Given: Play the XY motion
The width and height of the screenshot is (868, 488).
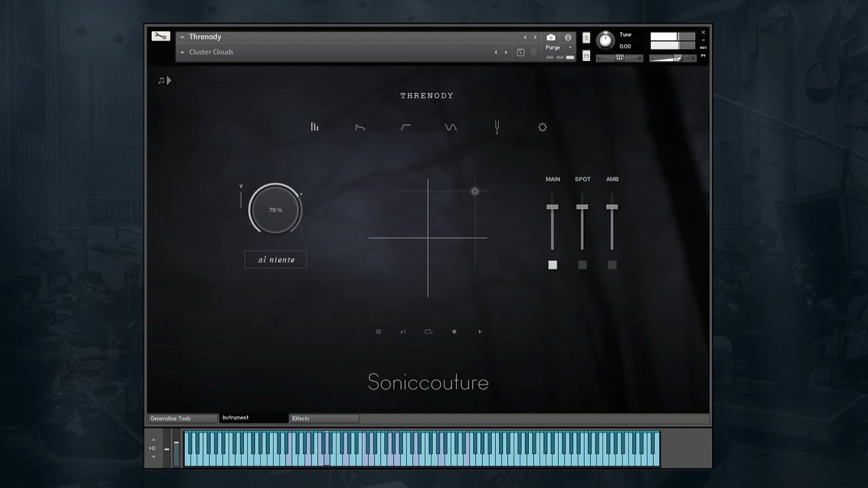Looking at the screenshot, I should tap(480, 331).
